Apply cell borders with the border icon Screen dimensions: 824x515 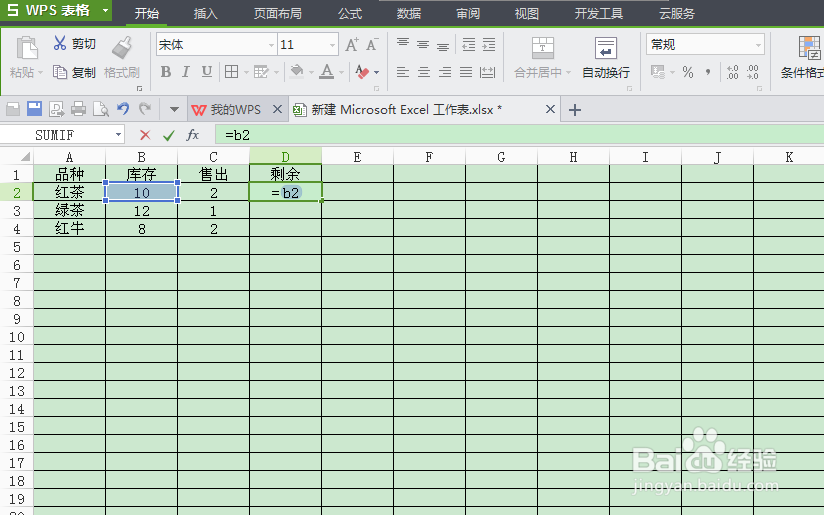(231, 71)
